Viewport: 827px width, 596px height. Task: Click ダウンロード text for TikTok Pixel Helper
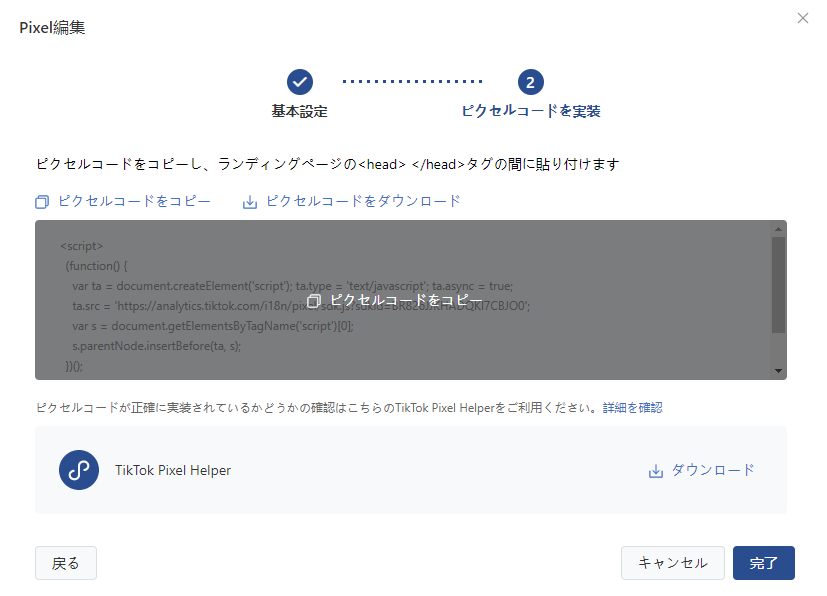712,470
